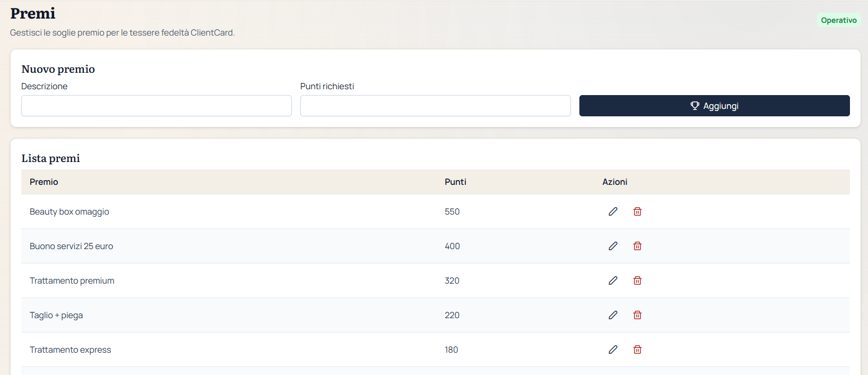This screenshot has width=868, height=375.
Task: Click the 400 points value
Action: (x=452, y=246)
